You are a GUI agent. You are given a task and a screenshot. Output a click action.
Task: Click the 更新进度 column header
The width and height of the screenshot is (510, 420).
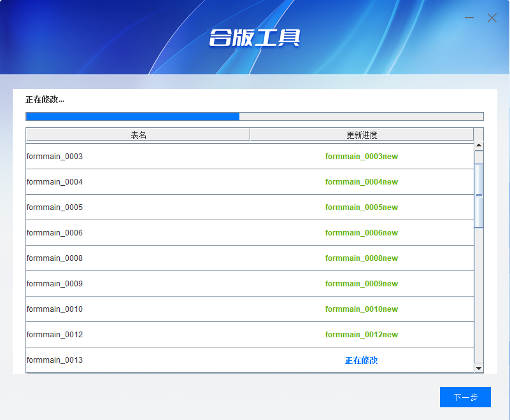(x=362, y=135)
